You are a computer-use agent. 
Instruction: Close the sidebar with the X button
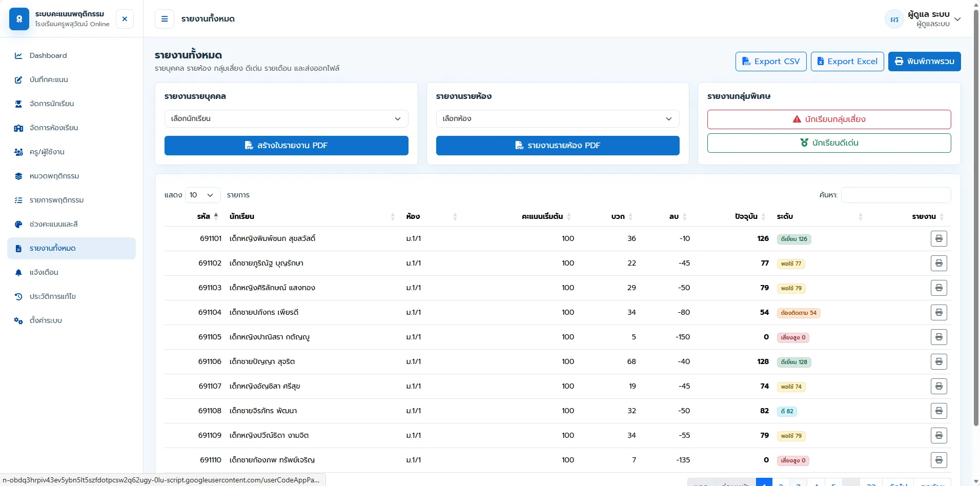(125, 19)
